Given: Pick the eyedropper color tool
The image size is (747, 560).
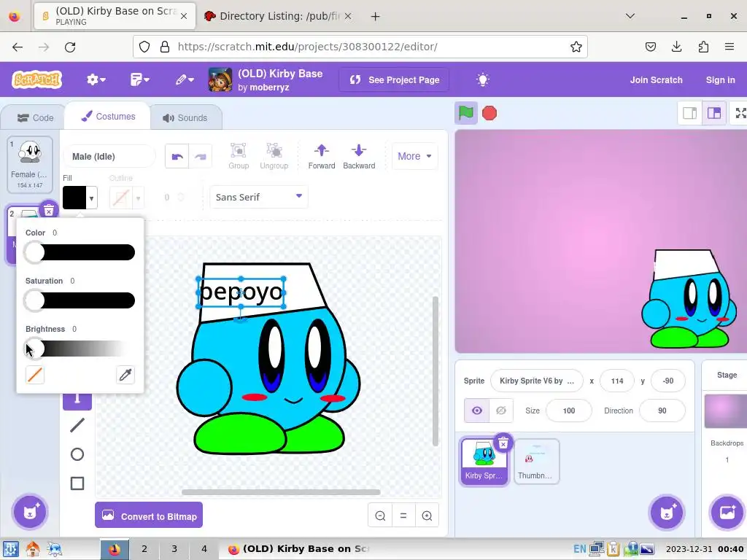Looking at the screenshot, I should [x=125, y=375].
